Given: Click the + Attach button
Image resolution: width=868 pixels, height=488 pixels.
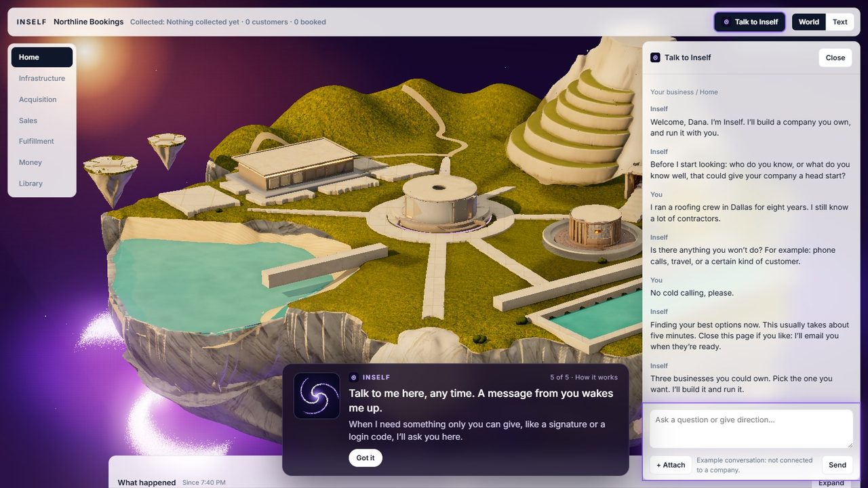Looking at the screenshot, I should (x=671, y=465).
